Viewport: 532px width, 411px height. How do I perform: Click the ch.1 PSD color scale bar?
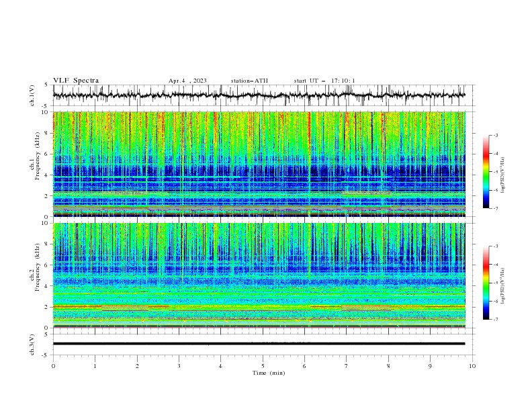click(x=486, y=172)
